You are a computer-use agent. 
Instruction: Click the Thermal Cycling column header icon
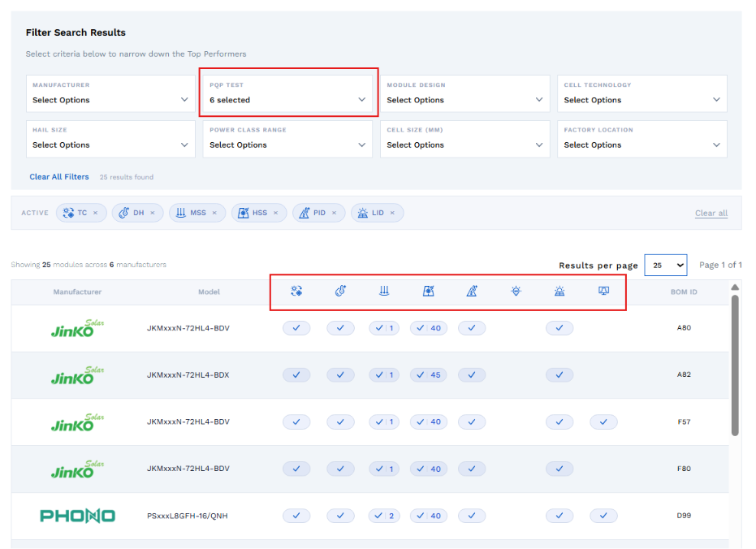296,291
